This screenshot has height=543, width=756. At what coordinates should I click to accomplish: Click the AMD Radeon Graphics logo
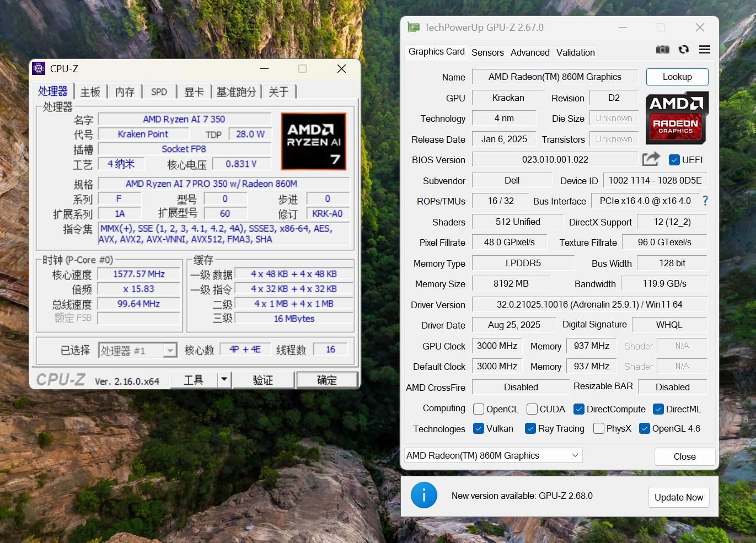[x=677, y=118]
